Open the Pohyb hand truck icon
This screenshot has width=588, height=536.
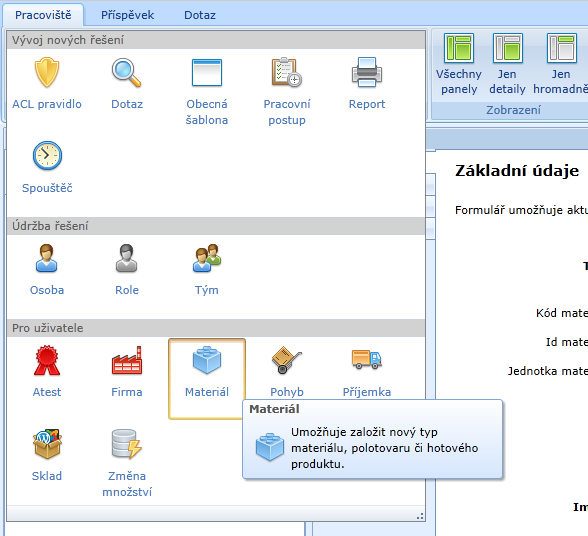tap(286, 360)
